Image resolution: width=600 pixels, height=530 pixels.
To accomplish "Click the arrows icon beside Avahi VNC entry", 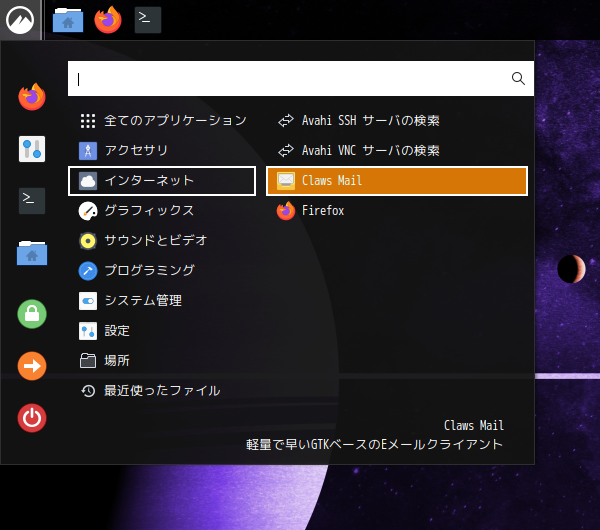I will (286, 151).
